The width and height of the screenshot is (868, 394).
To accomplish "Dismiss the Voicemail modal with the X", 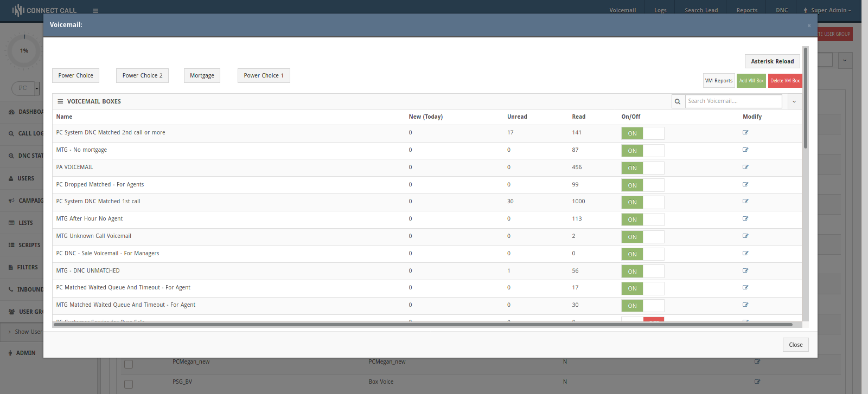I will 809,25.
